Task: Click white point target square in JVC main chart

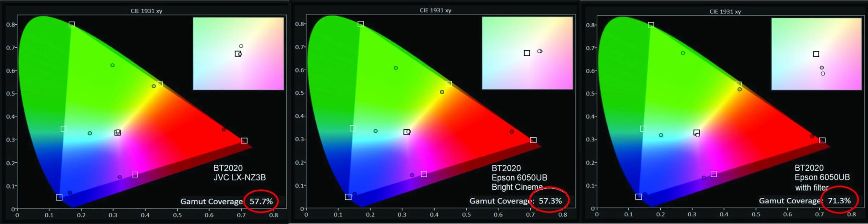Action: click(x=117, y=133)
